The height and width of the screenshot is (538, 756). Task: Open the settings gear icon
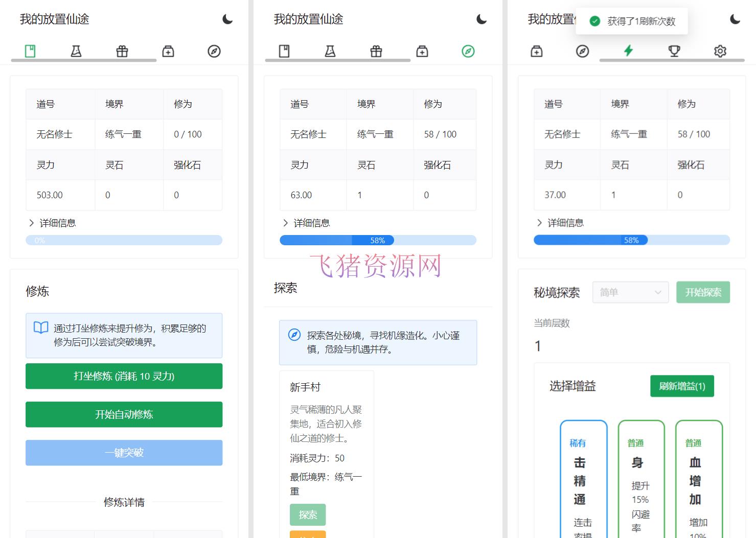(x=720, y=51)
